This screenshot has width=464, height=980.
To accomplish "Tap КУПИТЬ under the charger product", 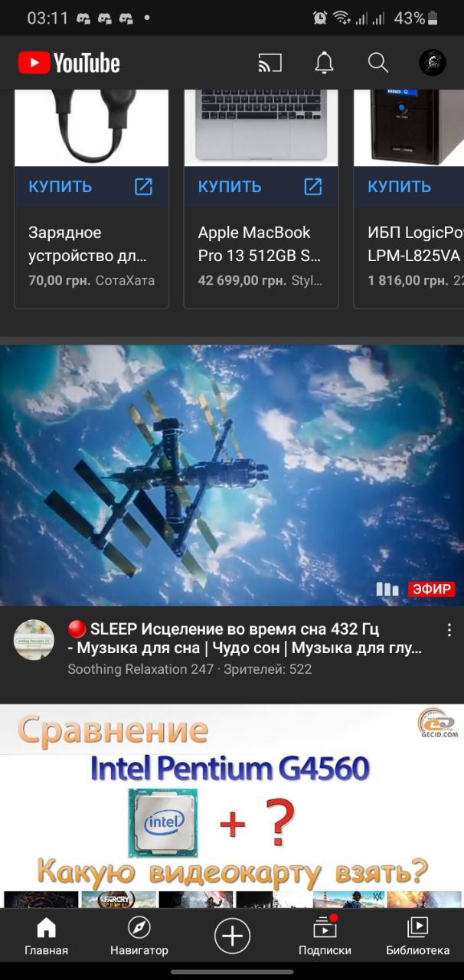I will pyautogui.click(x=60, y=186).
